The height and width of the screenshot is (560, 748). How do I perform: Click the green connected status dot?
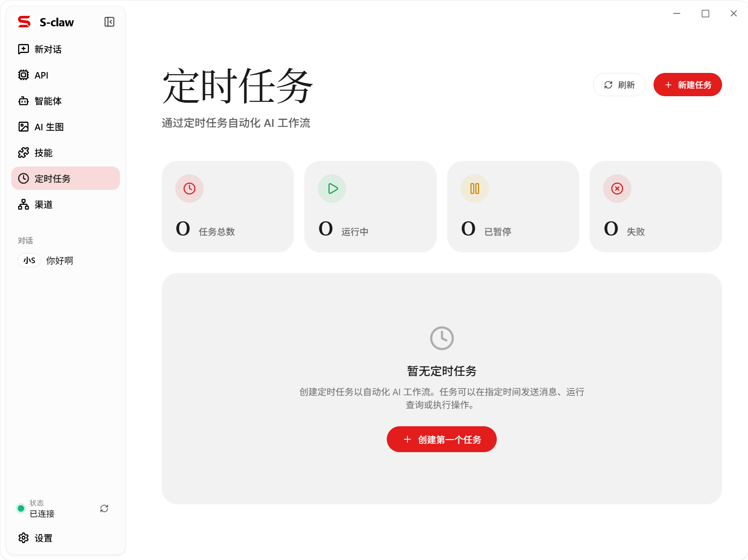21,508
